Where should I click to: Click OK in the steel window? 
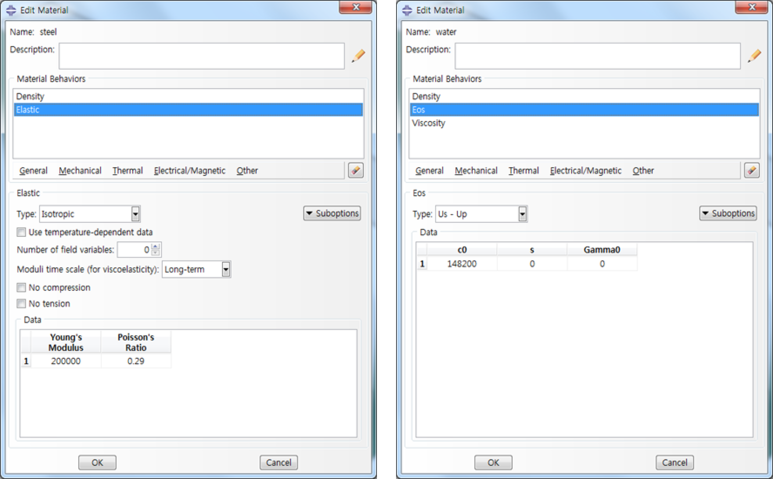[97, 463]
